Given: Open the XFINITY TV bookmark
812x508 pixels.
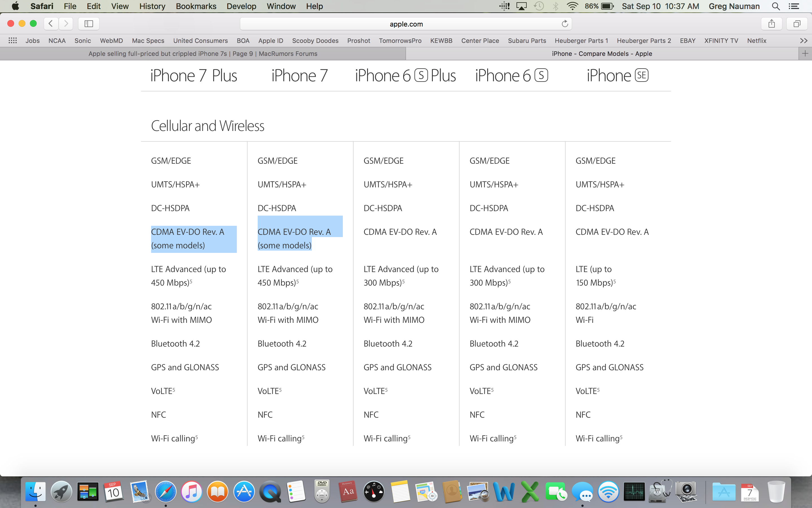Looking at the screenshot, I should (x=721, y=41).
